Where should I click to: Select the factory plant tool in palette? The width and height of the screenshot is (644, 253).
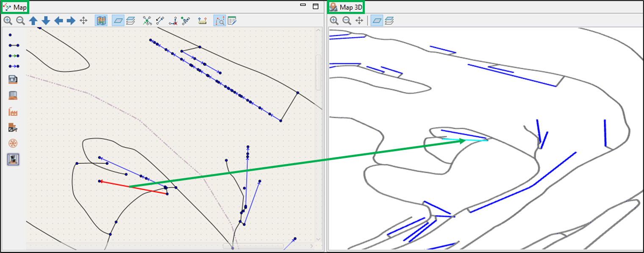pos(13,112)
